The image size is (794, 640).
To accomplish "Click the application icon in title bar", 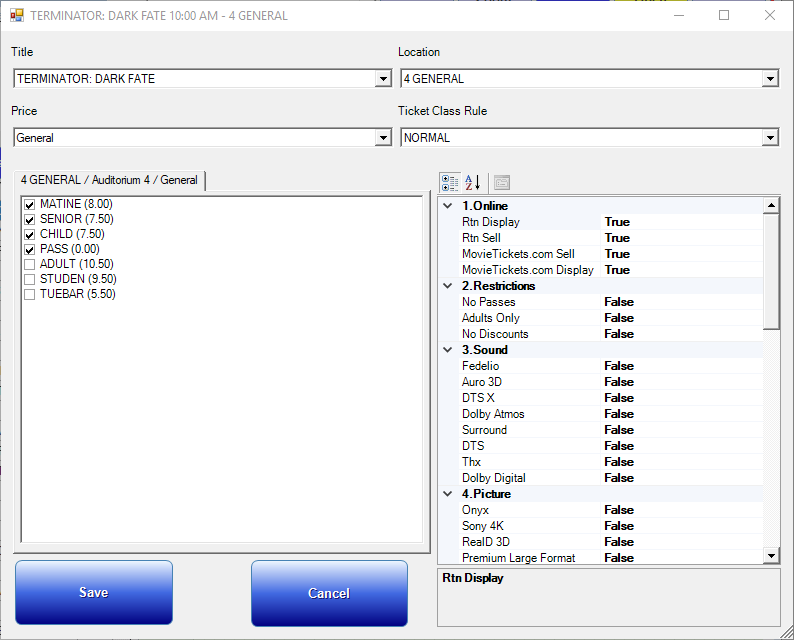I will tap(17, 15).
